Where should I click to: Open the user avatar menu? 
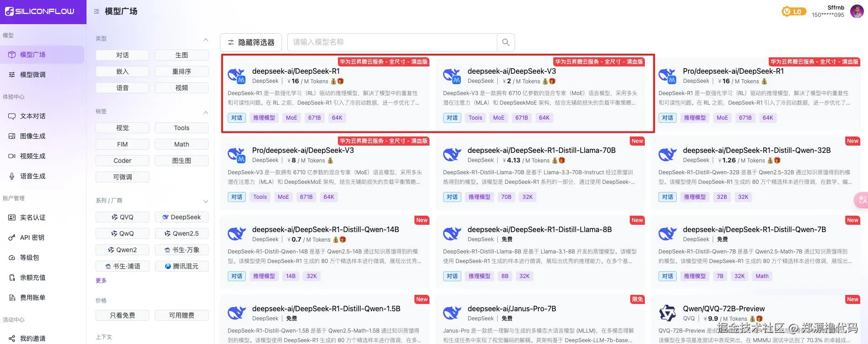tap(857, 11)
